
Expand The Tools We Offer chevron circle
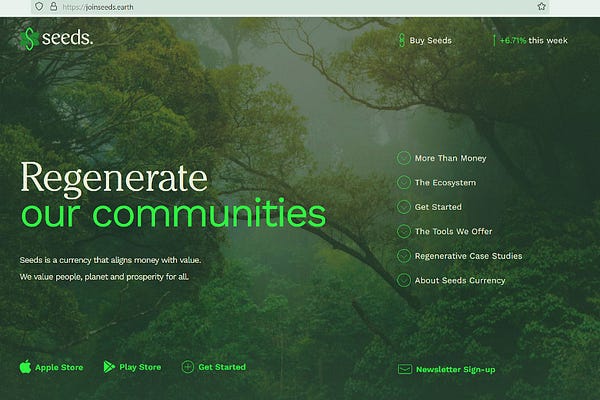click(x=404, y=232)
